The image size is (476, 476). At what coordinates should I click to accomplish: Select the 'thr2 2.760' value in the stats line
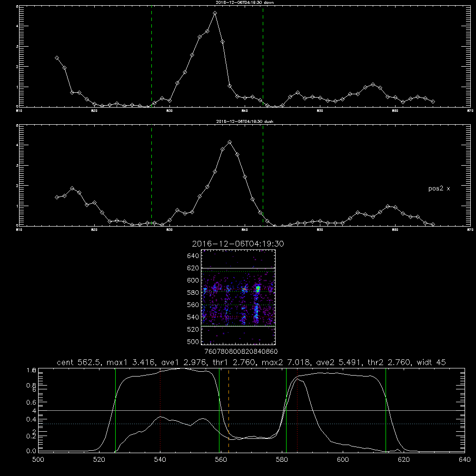[390, 362]
